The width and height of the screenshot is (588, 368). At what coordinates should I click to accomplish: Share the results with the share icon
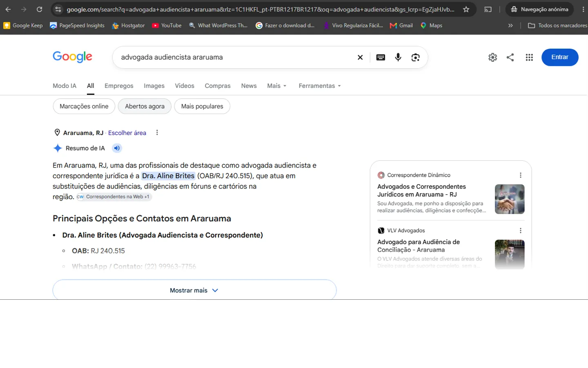[x=510, y=57]
